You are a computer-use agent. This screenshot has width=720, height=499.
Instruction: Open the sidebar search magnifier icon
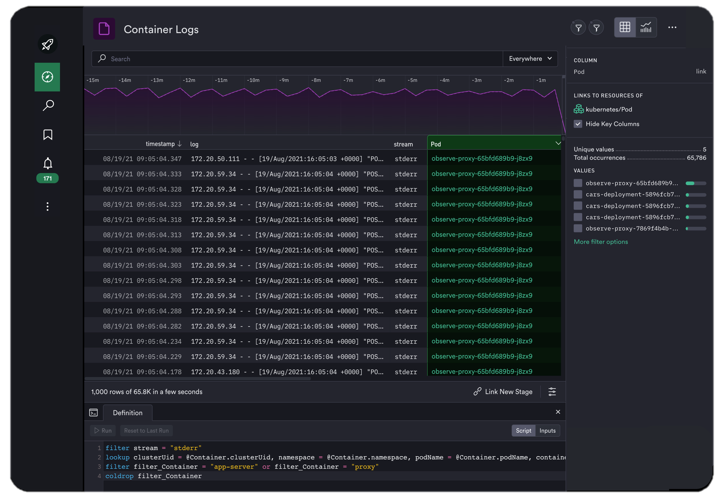pyautogui.click(x=48, y=106)
